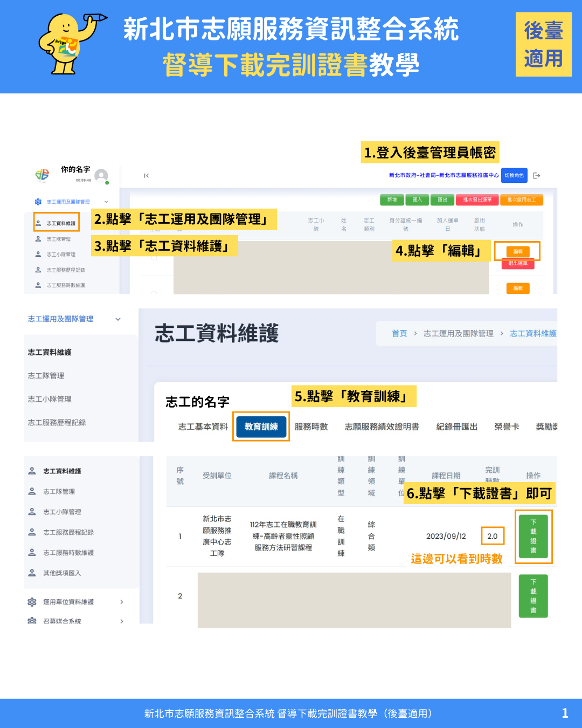The height and width of the screenshot is (728, 582).
Task: Go to the 紀錄冊匯出 tab
Action: pos(457,427)
